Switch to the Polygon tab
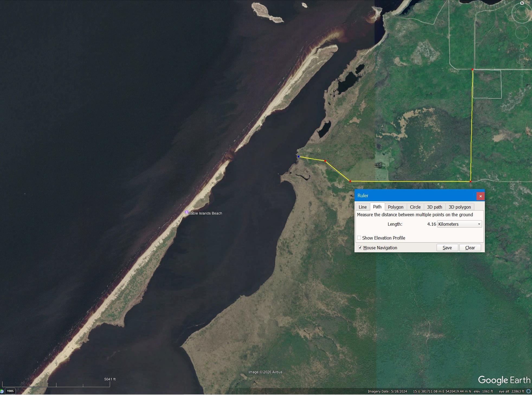Image resolution: width=532 pixels, height=395 pixels. click(395, 207)
